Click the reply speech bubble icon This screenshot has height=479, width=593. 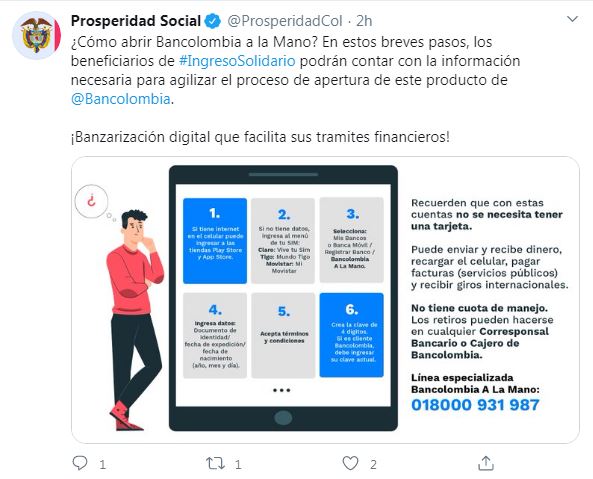80,463
